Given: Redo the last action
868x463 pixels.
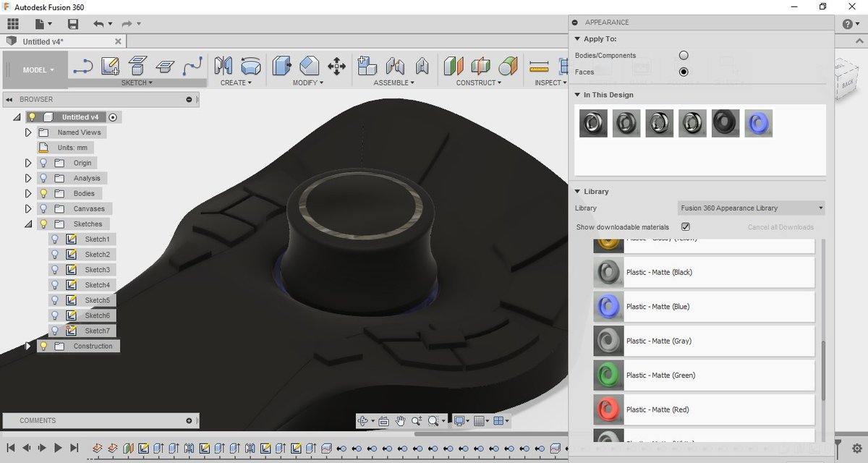Looking at the screenshot, I should coord(127,24).
